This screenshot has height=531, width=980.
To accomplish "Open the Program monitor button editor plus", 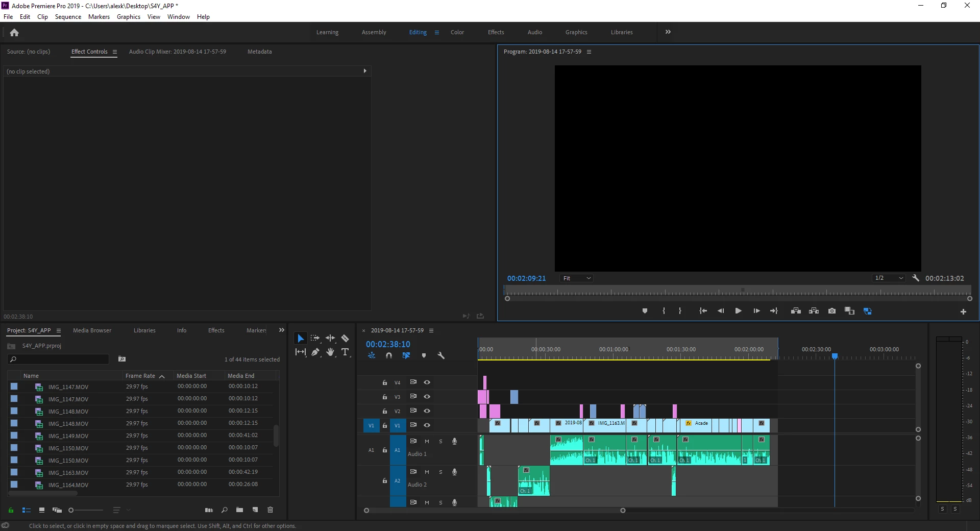I will (x=963, y=311).
